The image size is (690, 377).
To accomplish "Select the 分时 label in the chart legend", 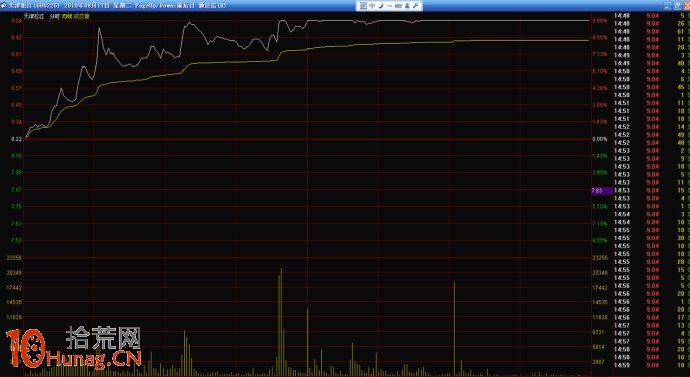I will (x=55, y=16).
